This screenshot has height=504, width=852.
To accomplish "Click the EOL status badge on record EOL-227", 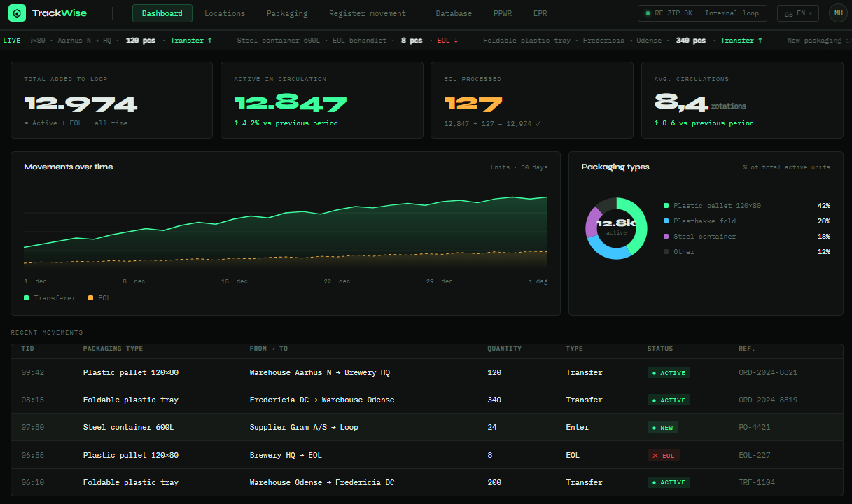I will [663, 455].
